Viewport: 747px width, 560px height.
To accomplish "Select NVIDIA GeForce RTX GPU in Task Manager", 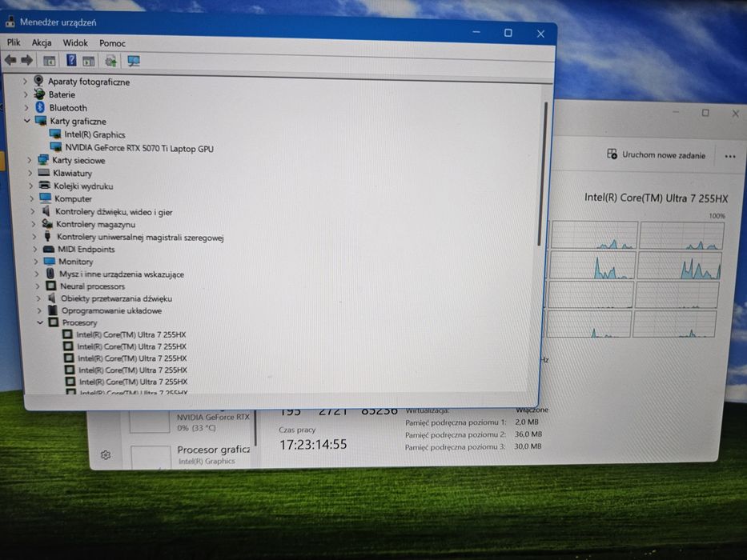I will pos(190,422).
